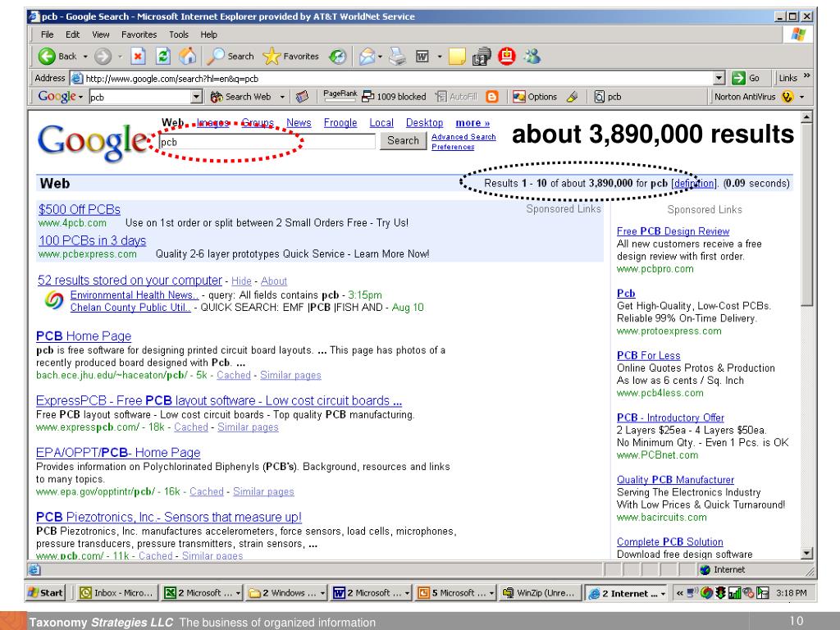Open the yellow Discuss note icon
Viewport: 840px width, 630px height.
(457, 57)
